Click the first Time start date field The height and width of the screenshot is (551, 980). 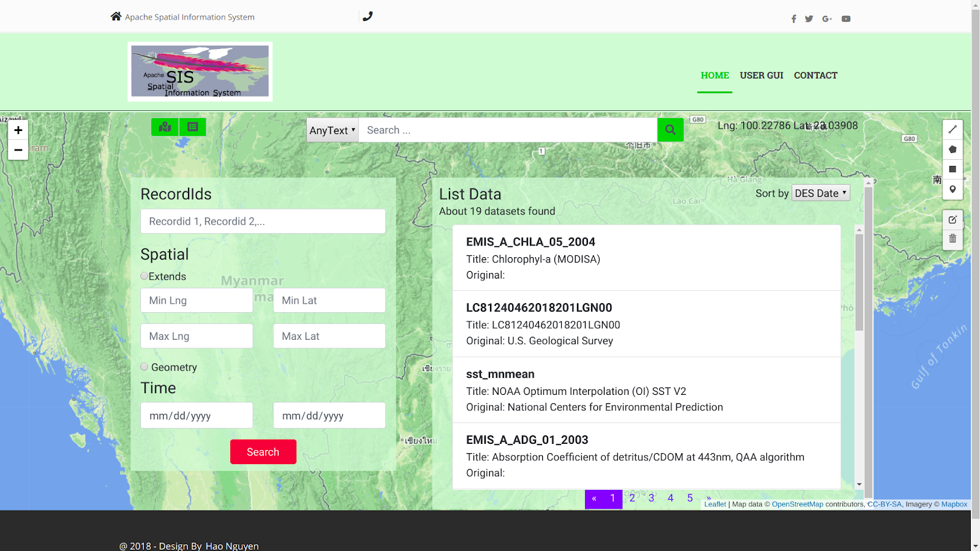coord(197,415)
